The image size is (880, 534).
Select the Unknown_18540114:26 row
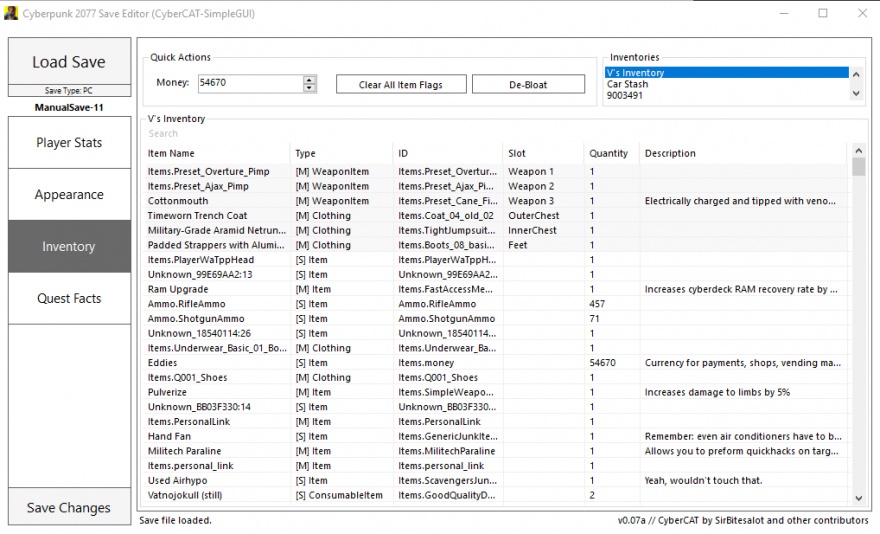[497, 333]
